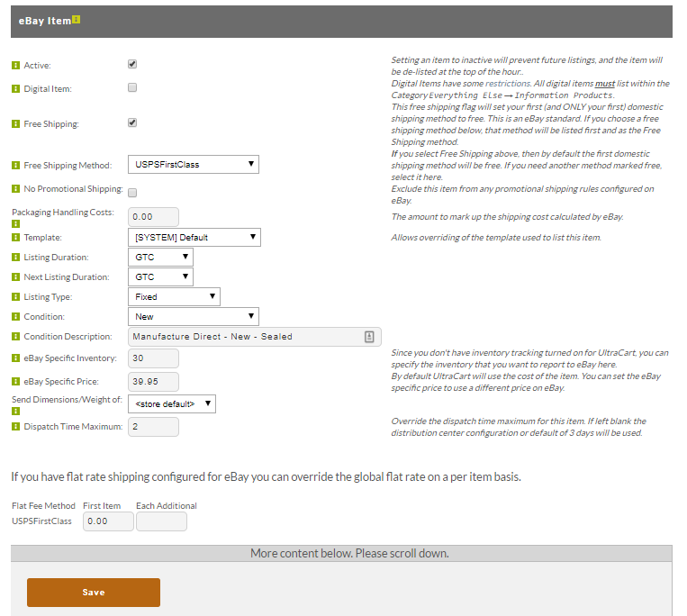687x616 pixels.
Task: Click the info icon next to Listing Type
Action: click(x=16, y=296)
